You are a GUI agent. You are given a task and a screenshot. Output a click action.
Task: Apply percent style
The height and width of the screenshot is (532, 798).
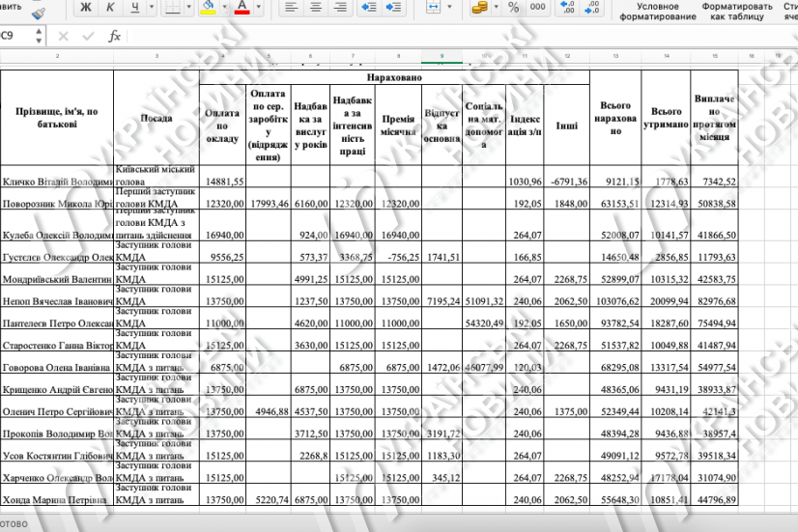(x=514, y=7)
